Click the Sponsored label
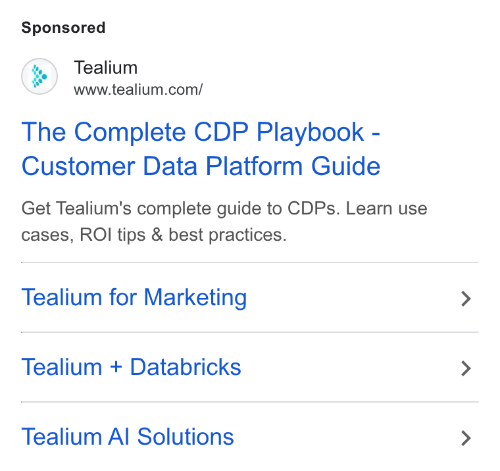Viewport: 500px width, 471px height. [63, 27]
